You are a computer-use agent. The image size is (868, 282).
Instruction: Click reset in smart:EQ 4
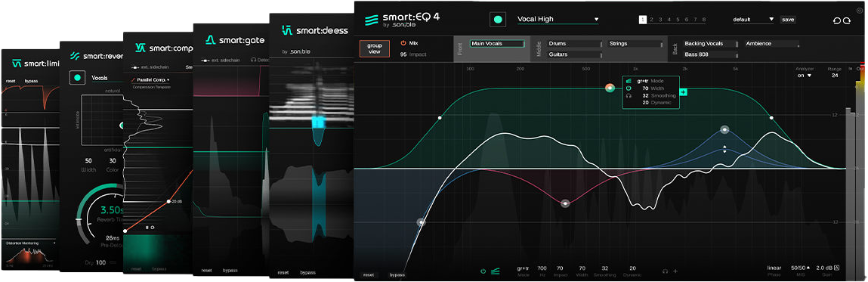tap(369, 274)
